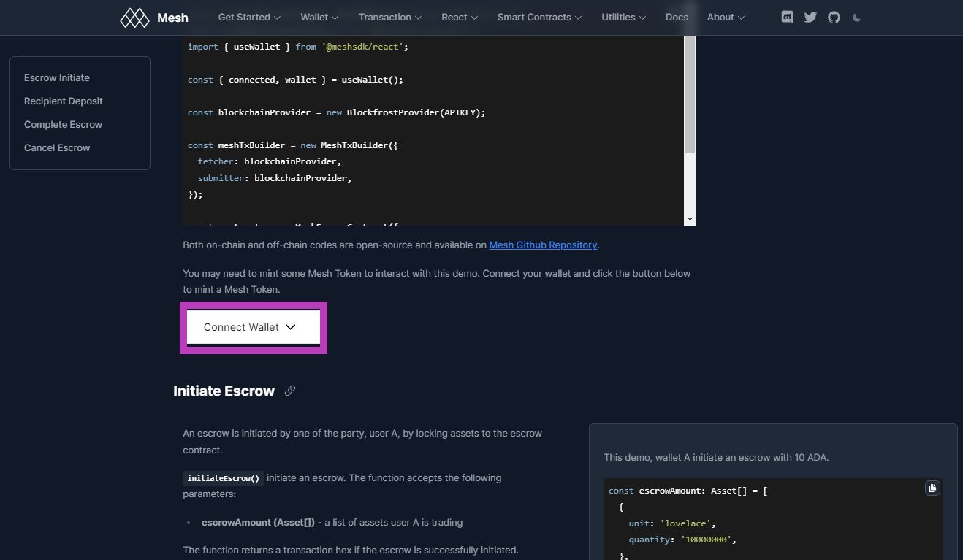Copy escrowAmount code snippet icon
963x560 pixels.
click(x=932, y=488)
